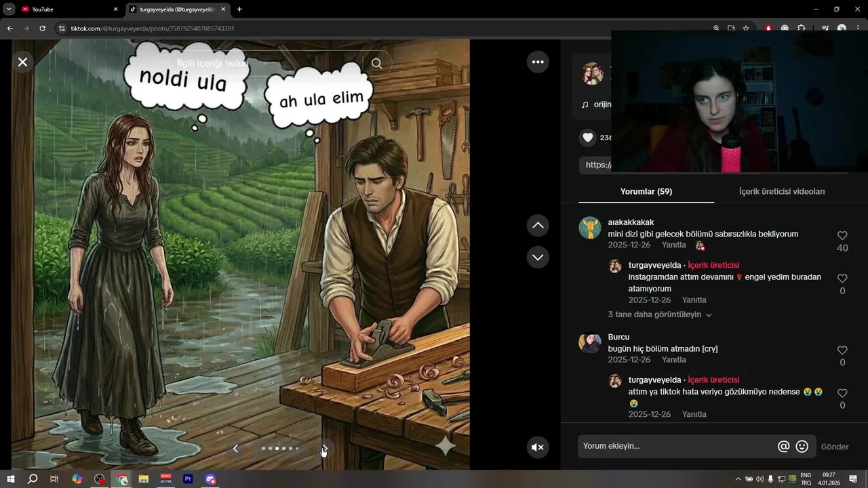Select the turgayveyelda TikTok browser tab
The height and width of the screenshot is (488, 868).
176,9
